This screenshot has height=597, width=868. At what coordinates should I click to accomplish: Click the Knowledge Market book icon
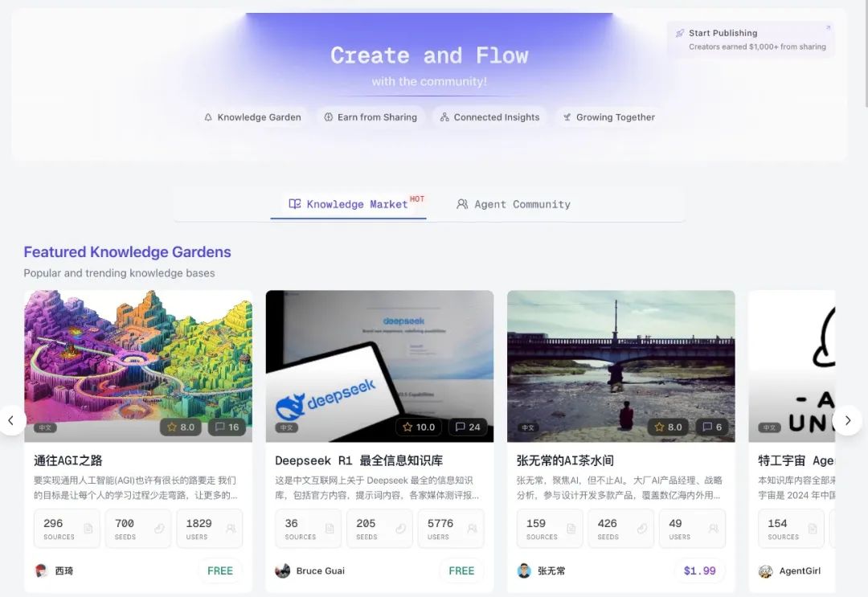pos(295,203)
